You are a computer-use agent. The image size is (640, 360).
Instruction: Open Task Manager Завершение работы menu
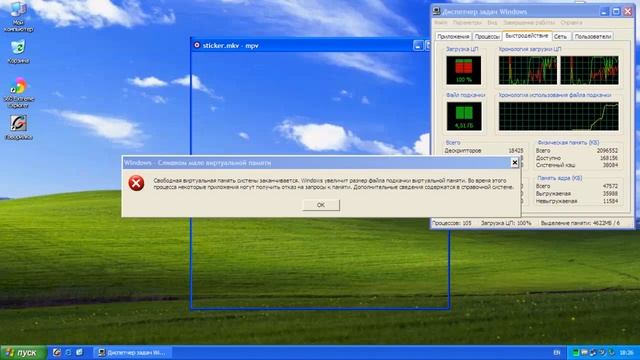click(x=529, y=23)
